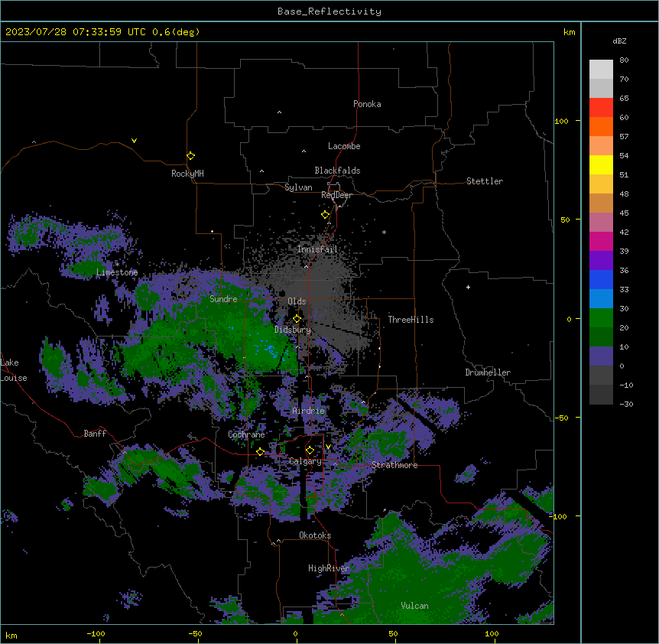
Task: Click the yellow radar marker near Olds
Action: tap(297, 318)
